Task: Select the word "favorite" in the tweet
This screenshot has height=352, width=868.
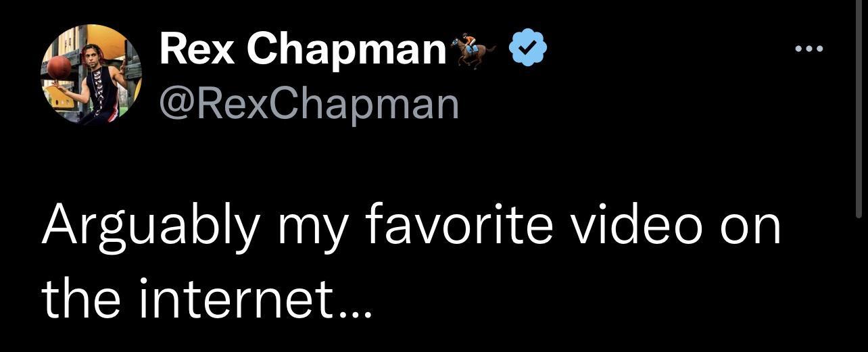Action: (464, 225)
